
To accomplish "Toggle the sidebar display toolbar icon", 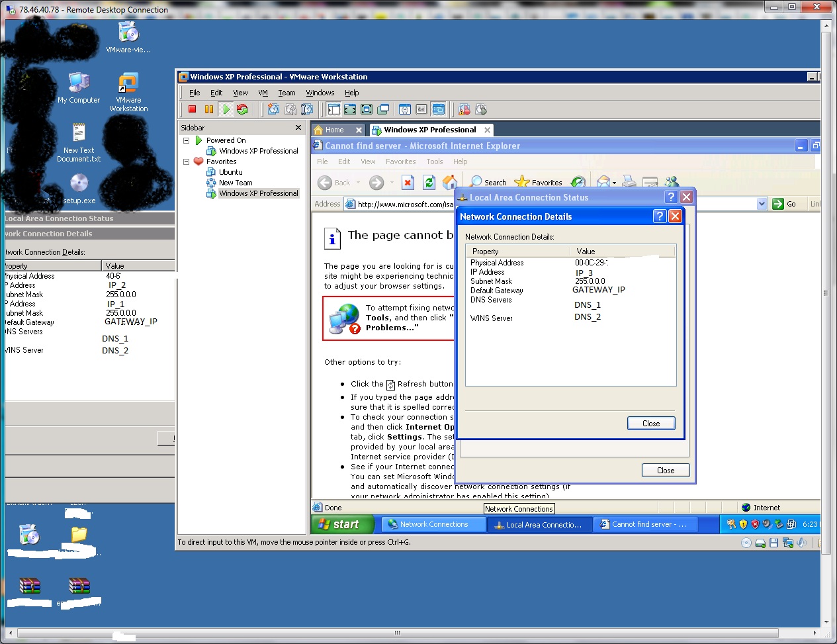I will point(333,109).
